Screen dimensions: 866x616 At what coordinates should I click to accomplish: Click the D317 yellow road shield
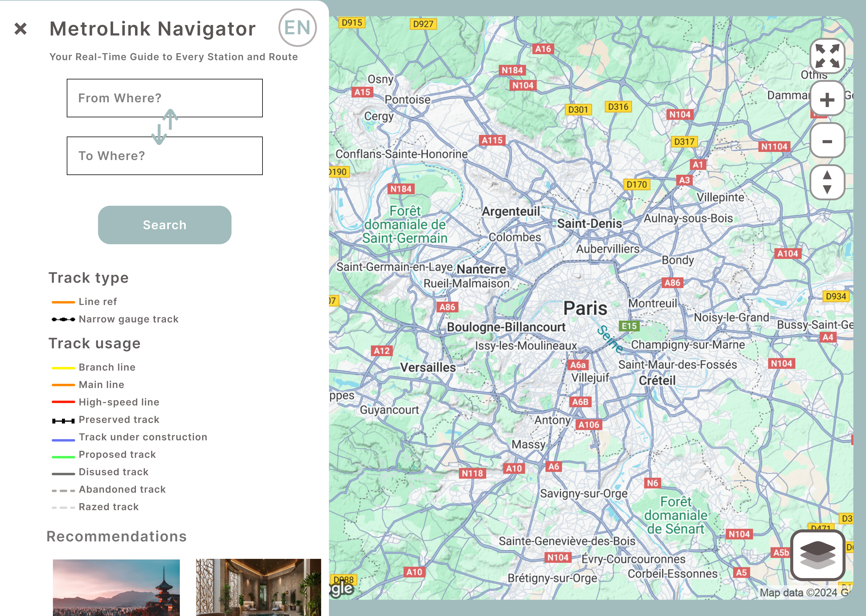pyautogui.click(x=684, y=141)
